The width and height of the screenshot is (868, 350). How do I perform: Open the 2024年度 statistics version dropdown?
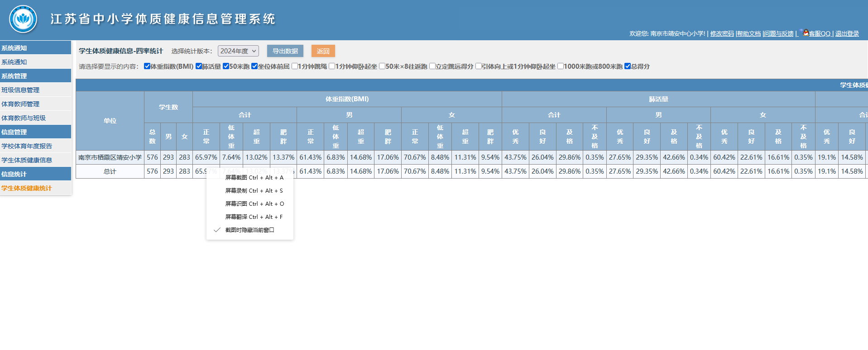(x=238, y=51)
